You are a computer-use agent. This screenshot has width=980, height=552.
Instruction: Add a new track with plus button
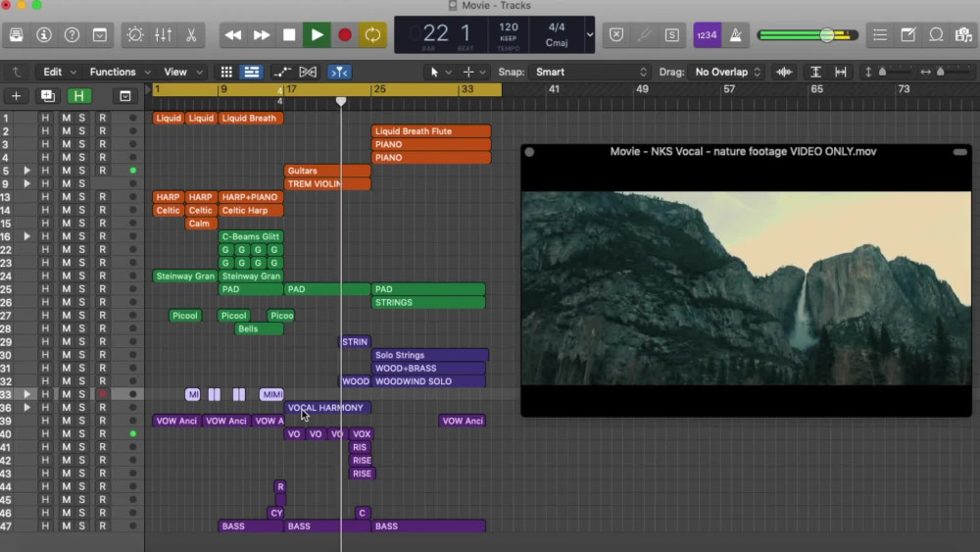click(17, 96)
